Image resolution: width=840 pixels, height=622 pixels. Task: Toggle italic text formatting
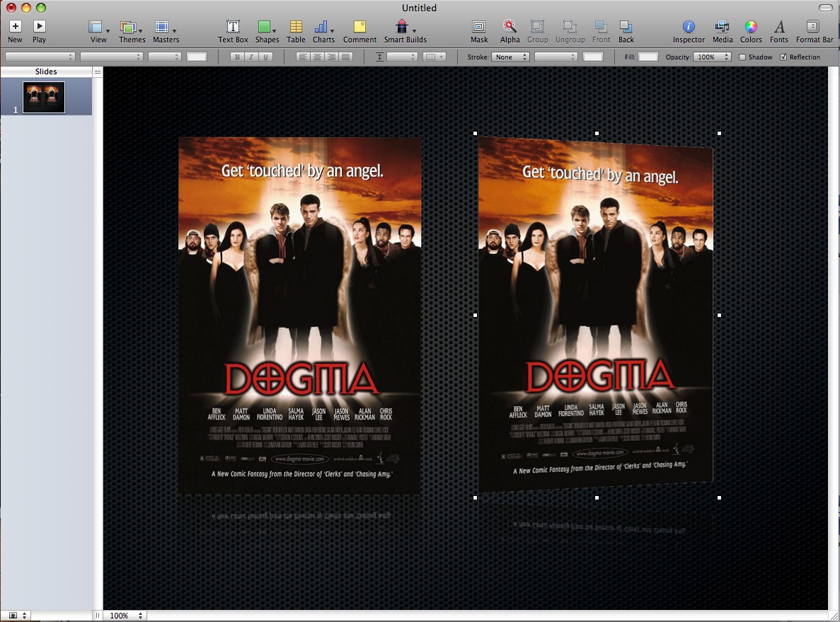click(251, 57)
